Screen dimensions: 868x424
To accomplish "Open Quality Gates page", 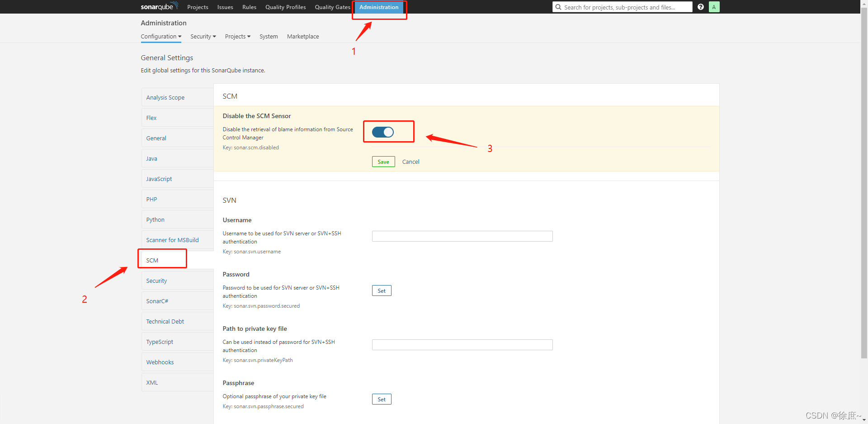I will click(333, 7).
